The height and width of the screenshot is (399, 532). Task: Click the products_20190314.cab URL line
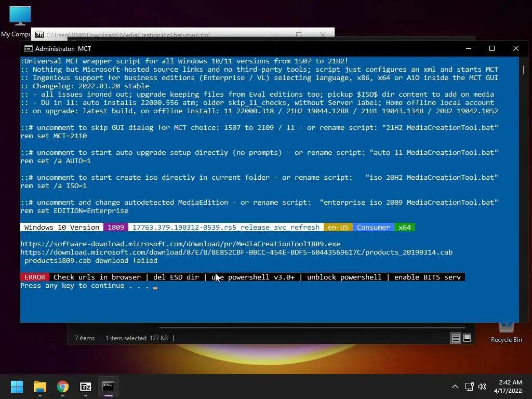pos(236,252)
